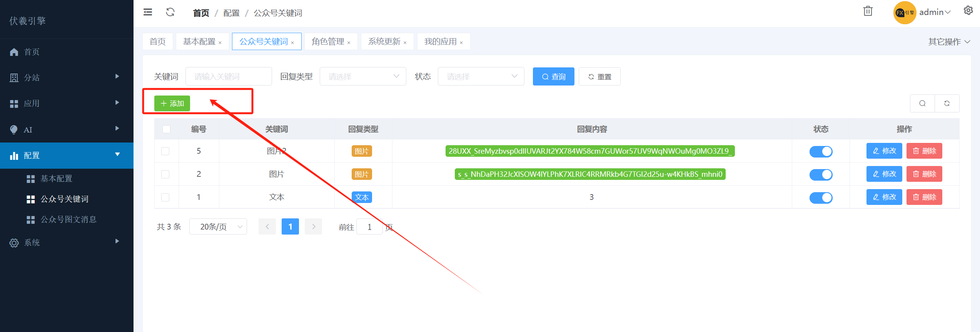Close the 公众号关键词 tab
The image size is (980, 332).
tap(292, 43)
